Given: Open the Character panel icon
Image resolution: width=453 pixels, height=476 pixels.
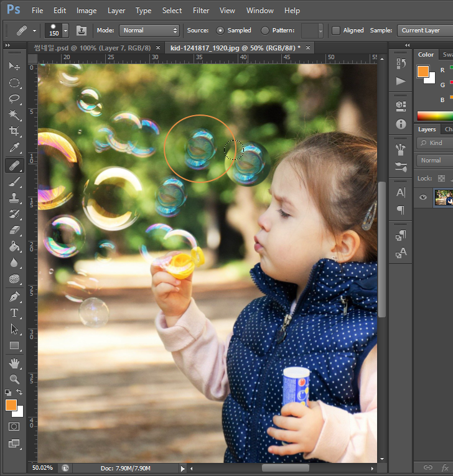Looking at the screenshot, I should 401,192.
